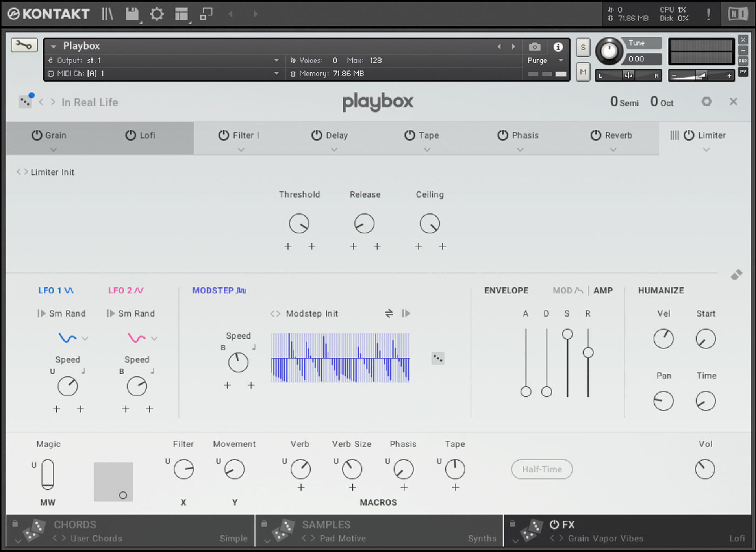Viewport: 756px width, 552px height.
Task: Click the Playbox settings cog near Oct
Action: 706,102
